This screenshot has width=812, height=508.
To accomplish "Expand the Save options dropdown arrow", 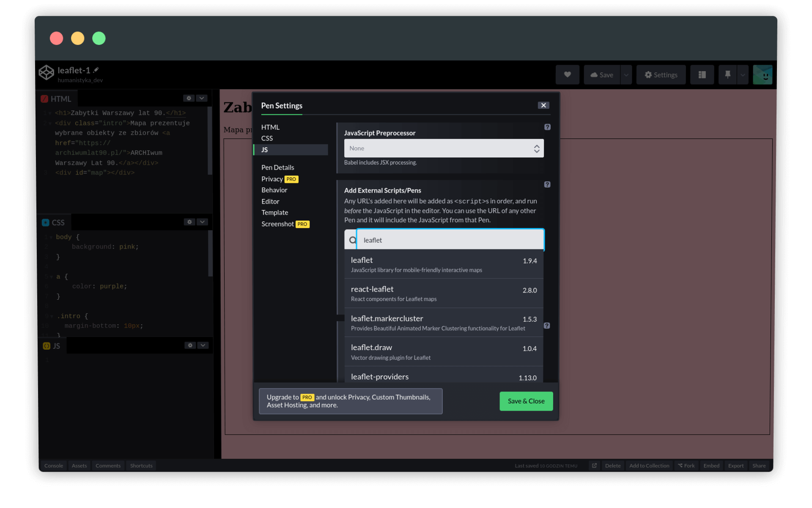I will [626, 75].
